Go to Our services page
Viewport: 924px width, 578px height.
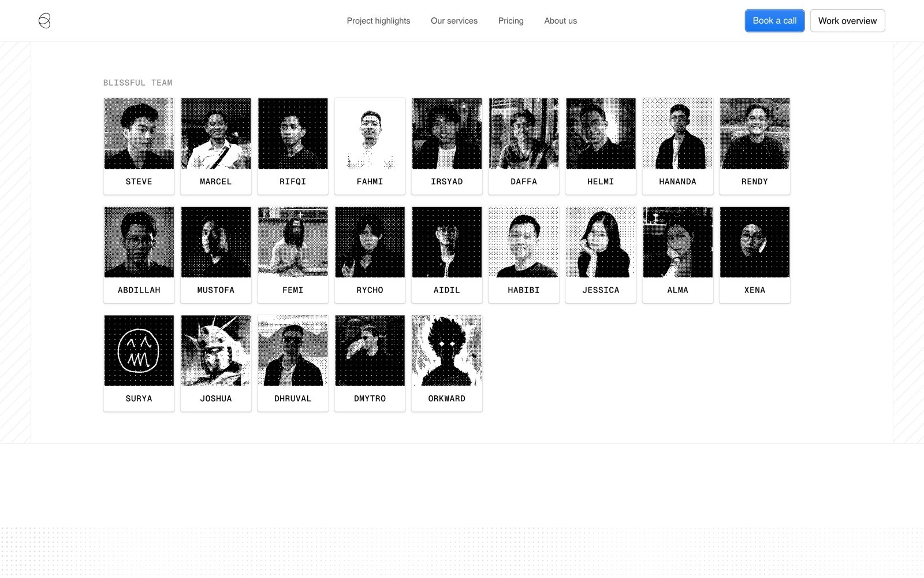tap(454, 21)
